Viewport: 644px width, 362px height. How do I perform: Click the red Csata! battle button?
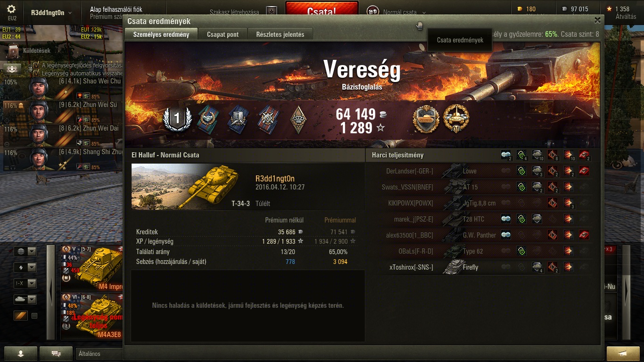(322, 10)
